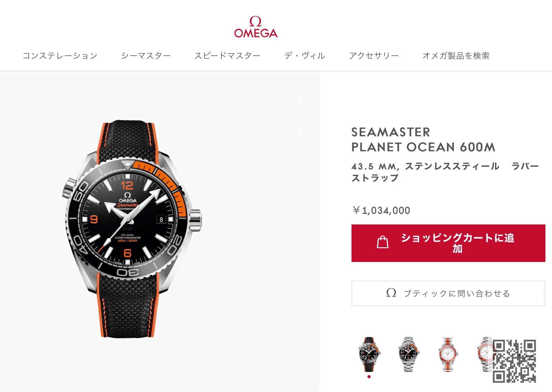The height and width of the screenshot is (392, 552).
Task: Open the スピードマスター menu
Action: click(x=227, y=56)
